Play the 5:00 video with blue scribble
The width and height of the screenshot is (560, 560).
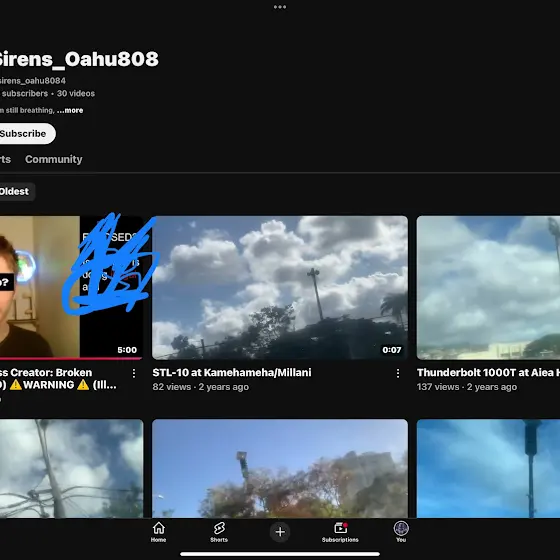click(71, 288)
